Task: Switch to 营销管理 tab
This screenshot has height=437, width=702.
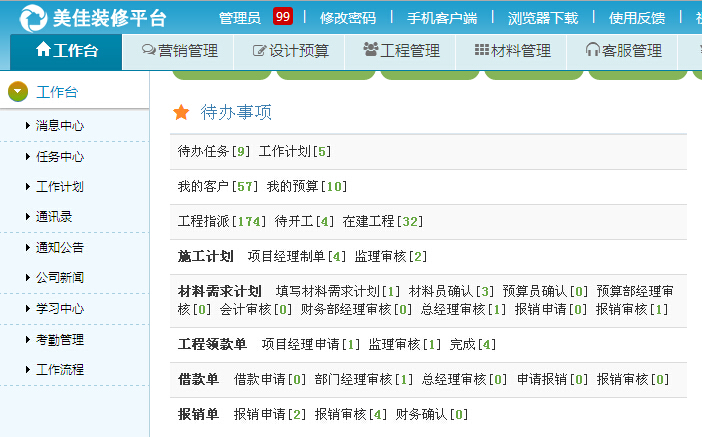Action: pyautogui.click(x=180, y=50)
